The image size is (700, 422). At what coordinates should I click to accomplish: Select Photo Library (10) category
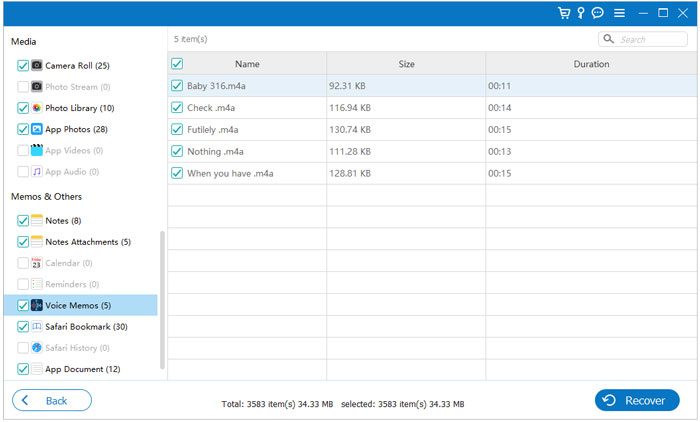(80, 108)
